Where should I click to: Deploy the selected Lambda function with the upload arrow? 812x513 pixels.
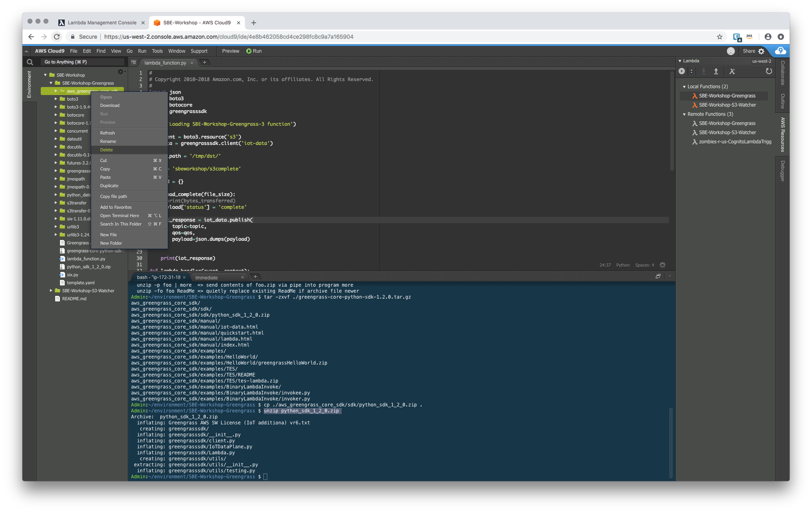pyautogui.click(x=716, y=71)
